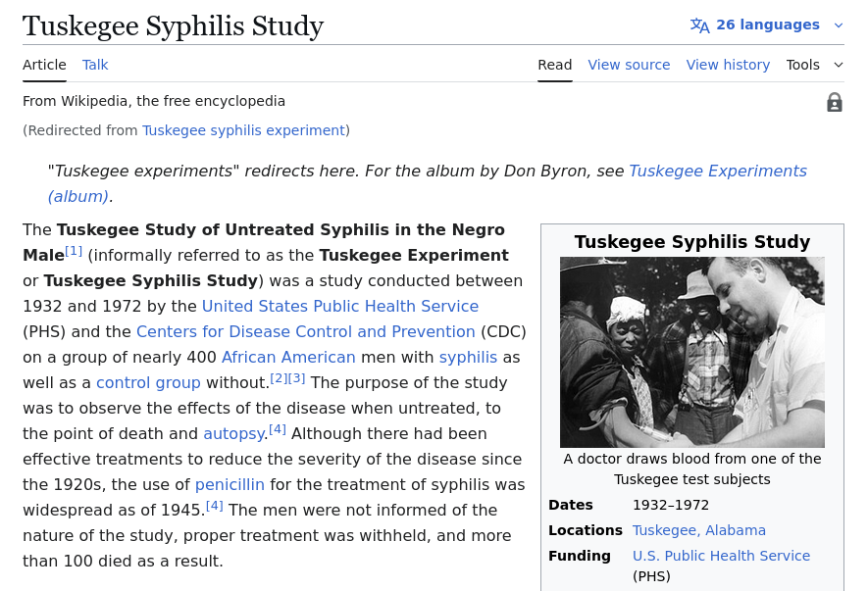Image resolution: width=868 pixels, height=591 pixels.
Task: Open the infobox photo of doctor drawing blood
Action: click(692, 352)
